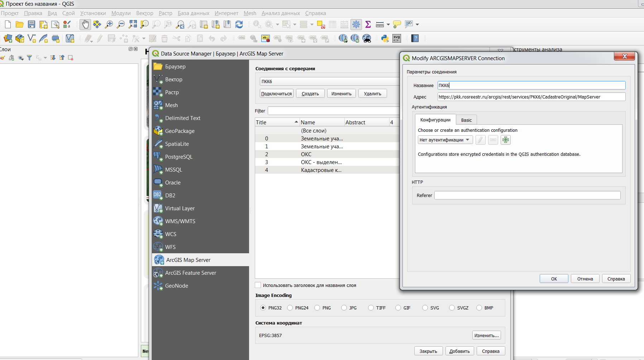Viewport: 644px width, 360px height.
Task: Switch to the Basic authentication tab
Action: pyautogui.click(x=466, y=120)
